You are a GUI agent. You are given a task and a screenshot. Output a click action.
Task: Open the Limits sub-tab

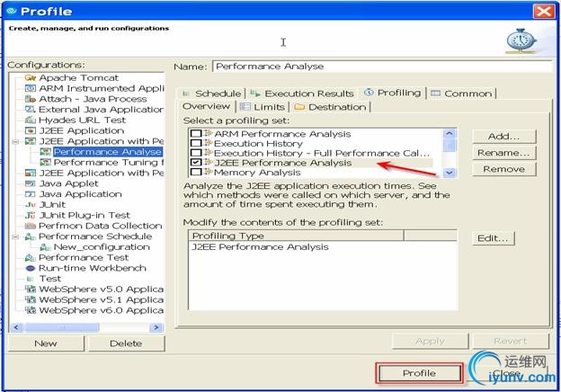tap(263, 107)
